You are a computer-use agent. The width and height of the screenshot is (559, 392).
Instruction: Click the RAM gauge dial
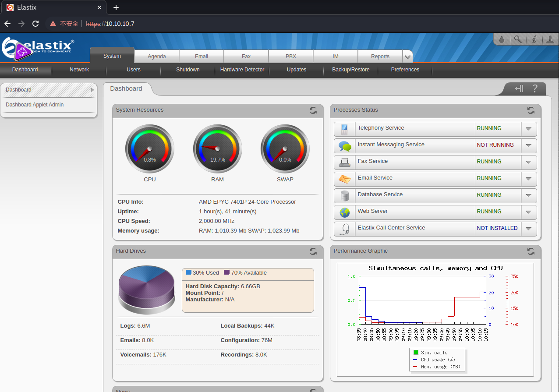pyautogui.click(x=217, y=149)
